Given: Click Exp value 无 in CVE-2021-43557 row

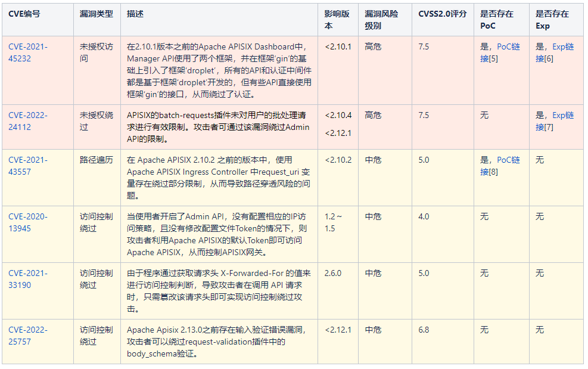Looking at the screenshot, I should coord(540,160).
